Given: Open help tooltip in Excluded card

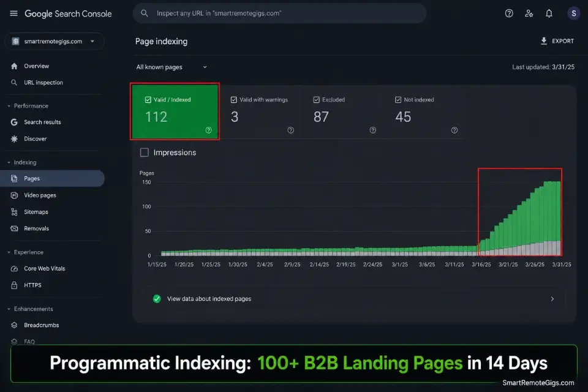Looking at the screenshot, I should click(x=373, y=130).
